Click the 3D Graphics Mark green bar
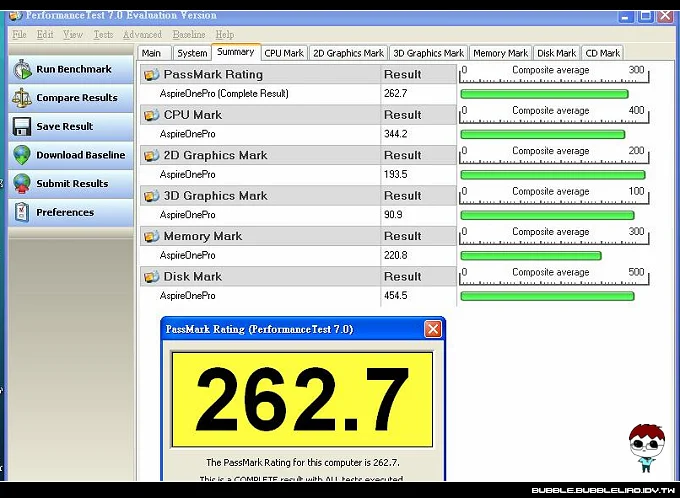 (547, 215)
